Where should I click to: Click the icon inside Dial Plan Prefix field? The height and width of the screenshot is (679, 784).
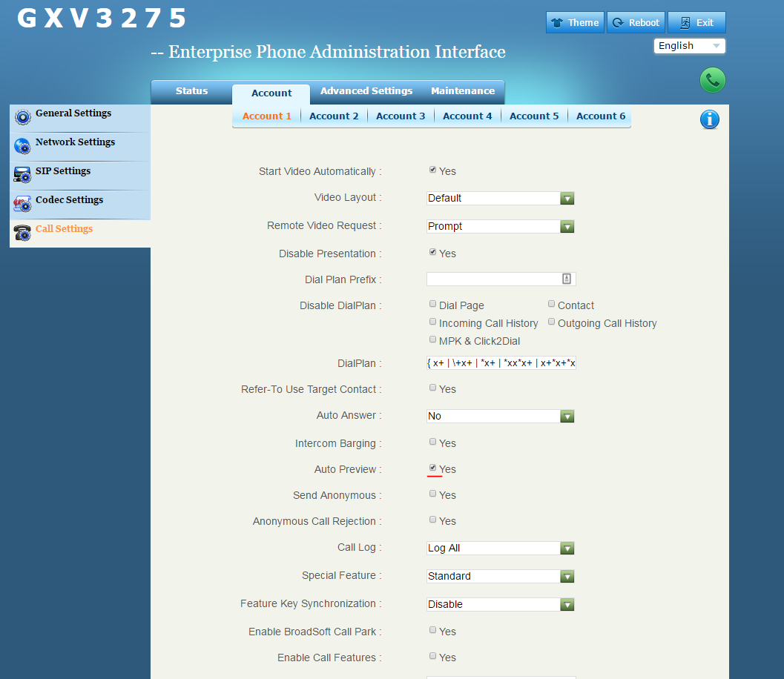tap(567, 279)
